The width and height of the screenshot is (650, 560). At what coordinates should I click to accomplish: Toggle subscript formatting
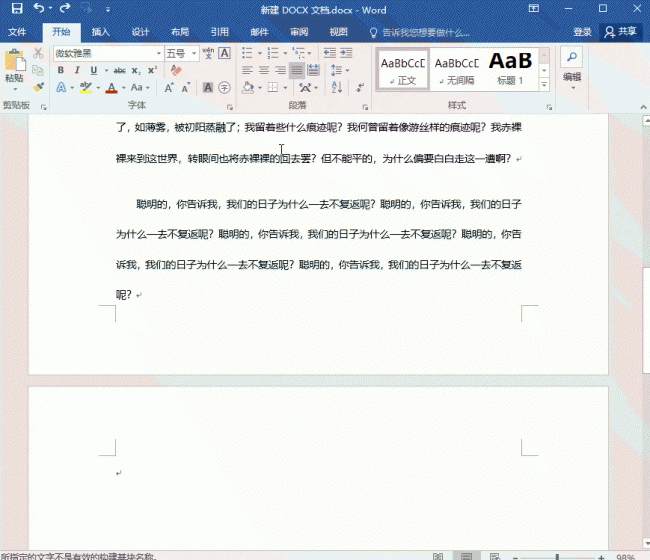136,70
